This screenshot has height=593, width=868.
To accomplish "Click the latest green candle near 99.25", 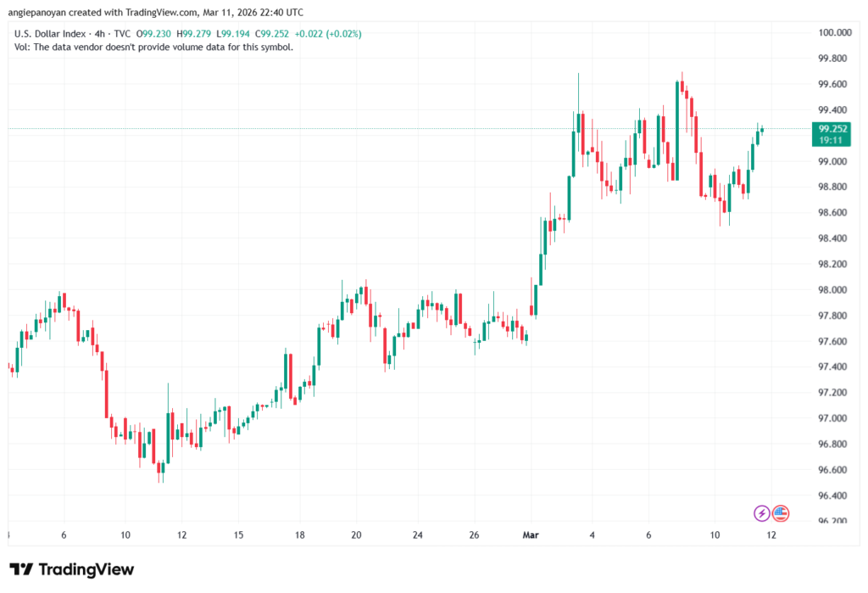I will tap(763, 130).
